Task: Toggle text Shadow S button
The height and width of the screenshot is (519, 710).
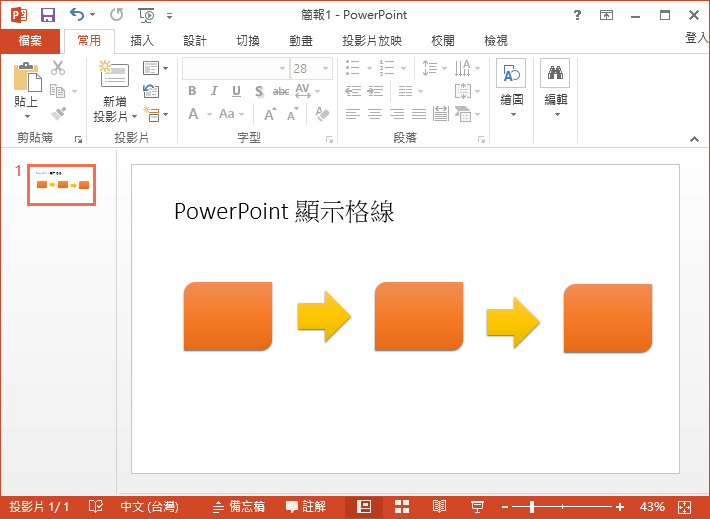Action: click(x=259, y=91)
